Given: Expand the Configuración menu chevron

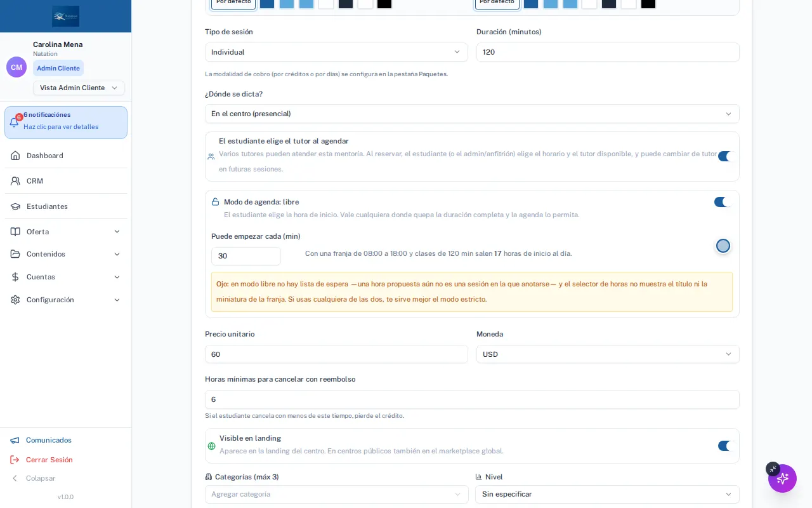Looking at the screenshot, I should pos(117,300).
